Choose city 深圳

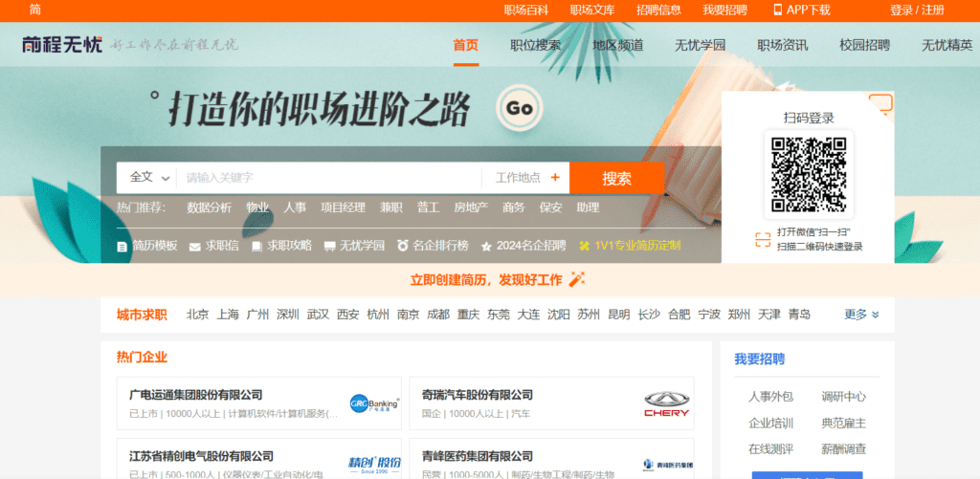pyautogui.click(x=288, y=315)
